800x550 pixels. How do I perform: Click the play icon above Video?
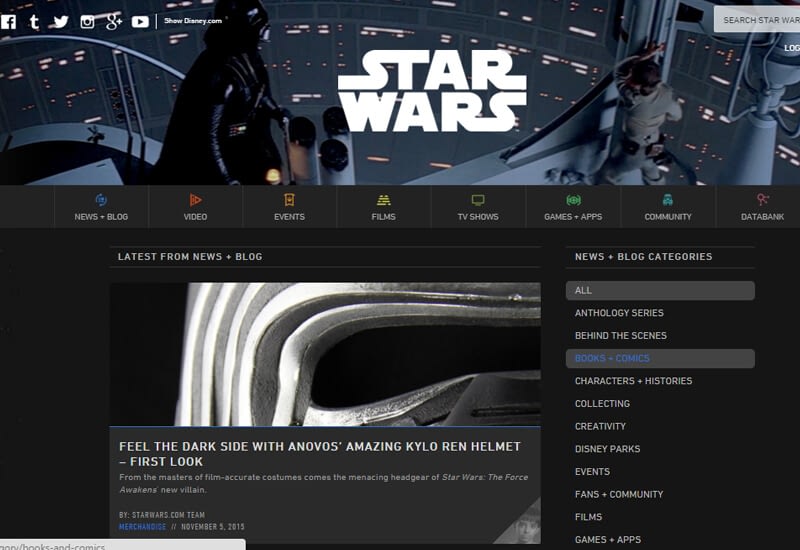[195, 199]
